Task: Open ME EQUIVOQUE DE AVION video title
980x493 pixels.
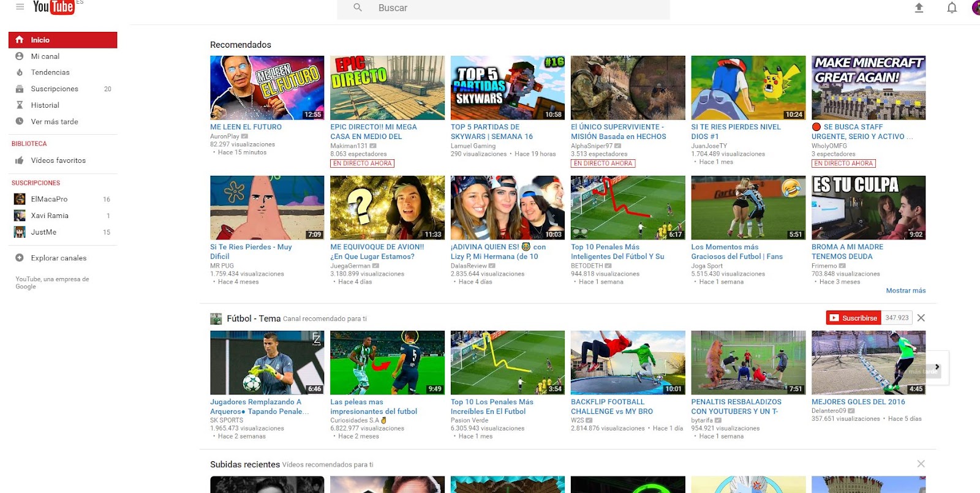Action: pos(377,252)
